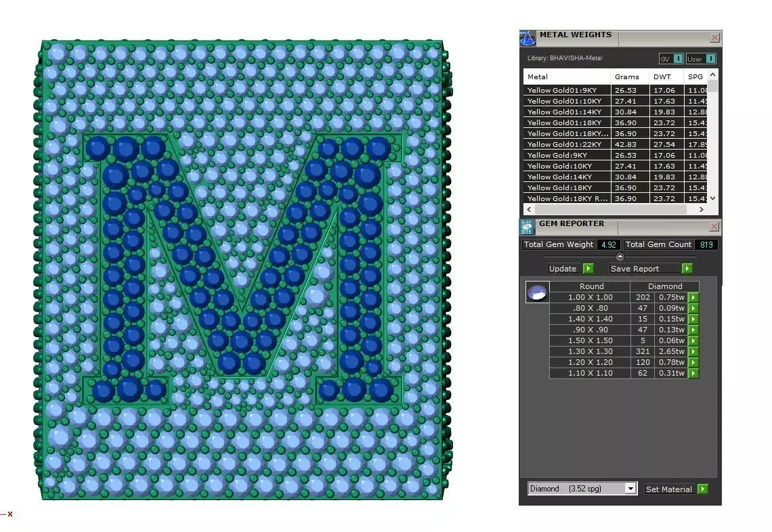Click the Total Gem Weight value 4.92

(609, 244)
